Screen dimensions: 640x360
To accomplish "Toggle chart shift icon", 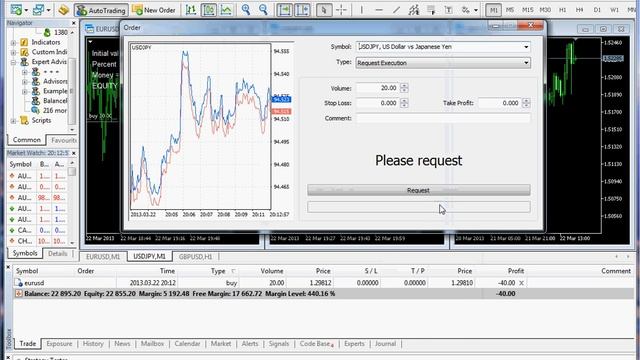I will [302, 10].
